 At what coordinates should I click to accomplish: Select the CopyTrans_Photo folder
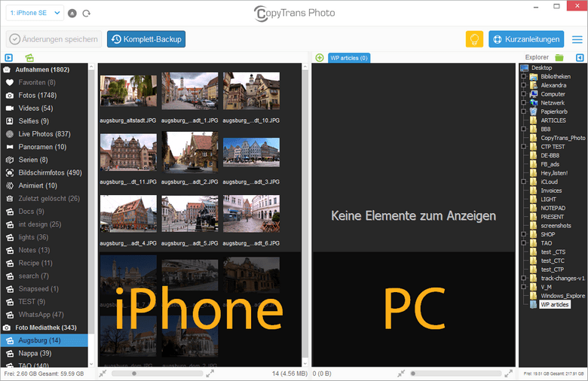click(563, 138)
